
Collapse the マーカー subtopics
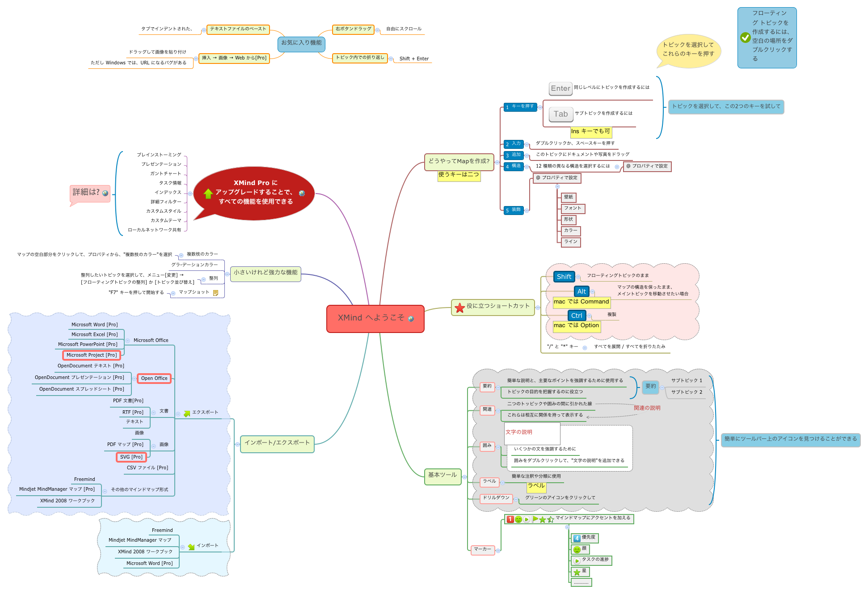(498, 551)
